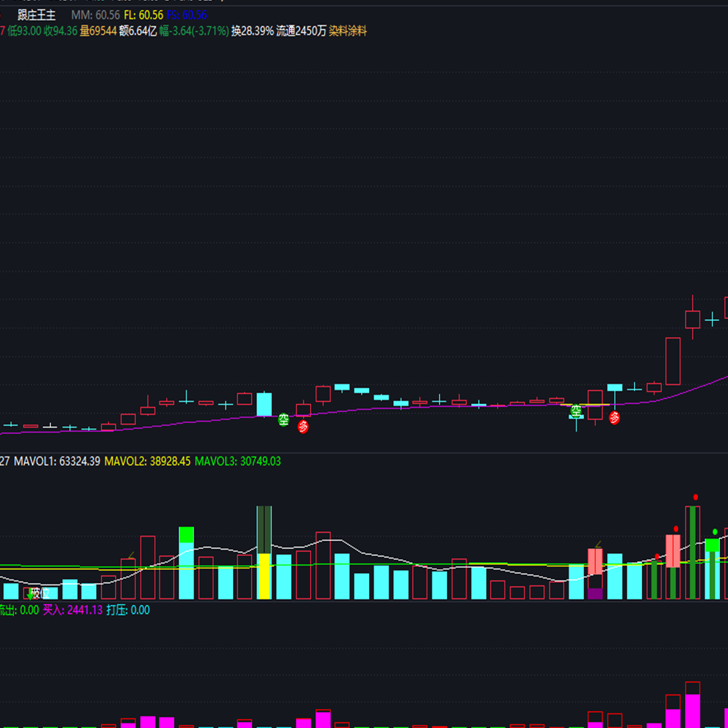This screenshot has width=728, height=728.
Task: Click the 买入: 2441.13 value
Action: pyautogui.click(x=72, y=609)
